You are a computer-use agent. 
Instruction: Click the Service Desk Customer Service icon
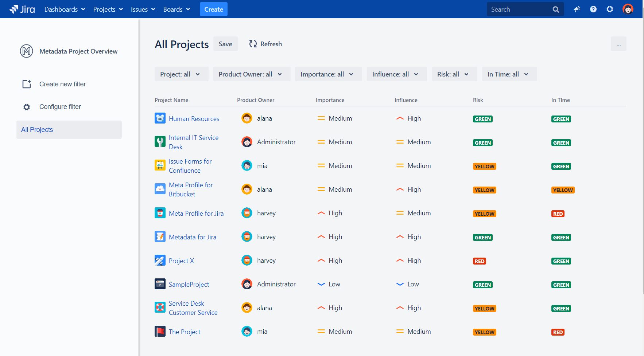pyautogui.click(x=160, y=308)
